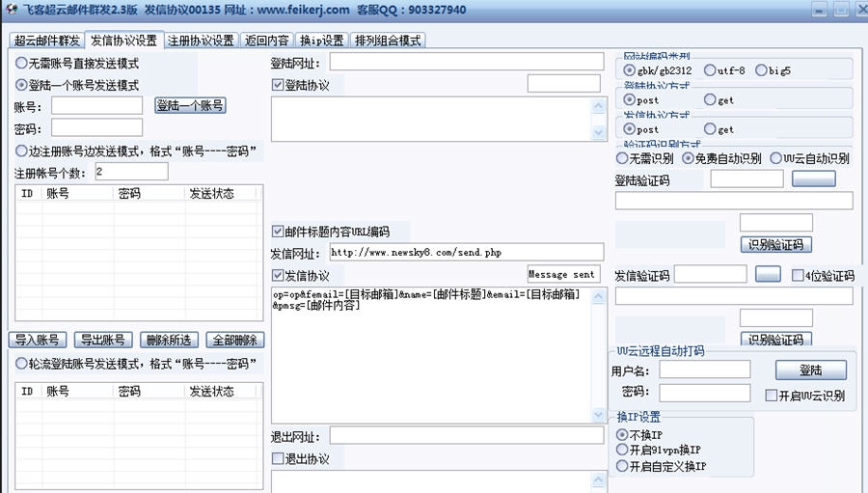Click the 退出网址 input field
Viewport: 868px width, 493px height.
467,435
